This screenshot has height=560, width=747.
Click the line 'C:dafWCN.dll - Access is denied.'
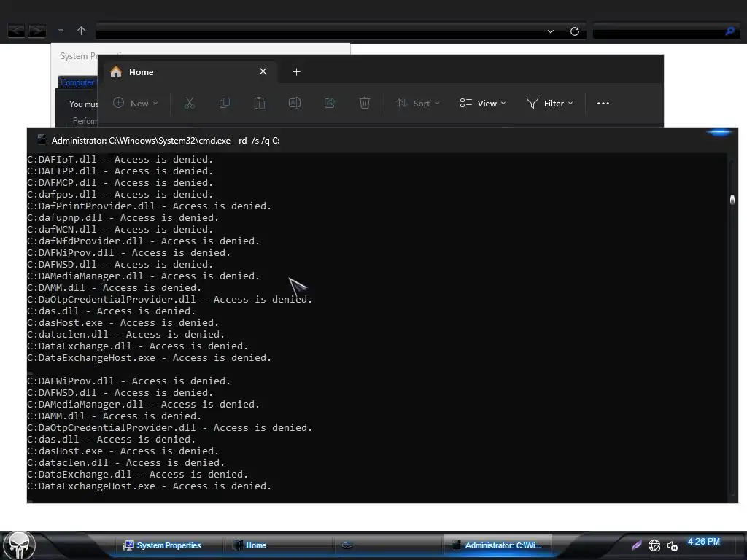click(x=120, y=230)
